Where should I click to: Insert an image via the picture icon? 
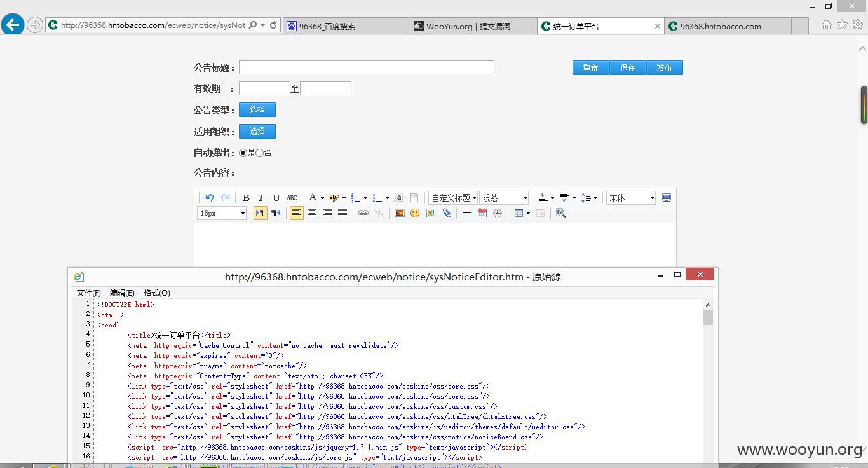pyautogui.click(x=400, y=213)
